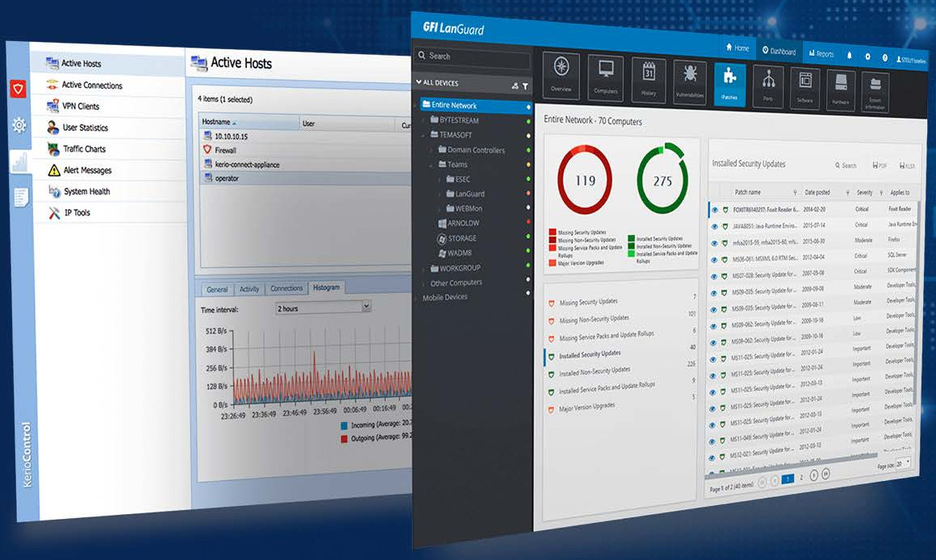Click the Search icon above the patch table
936x560 pixels.
coord(838,165)
